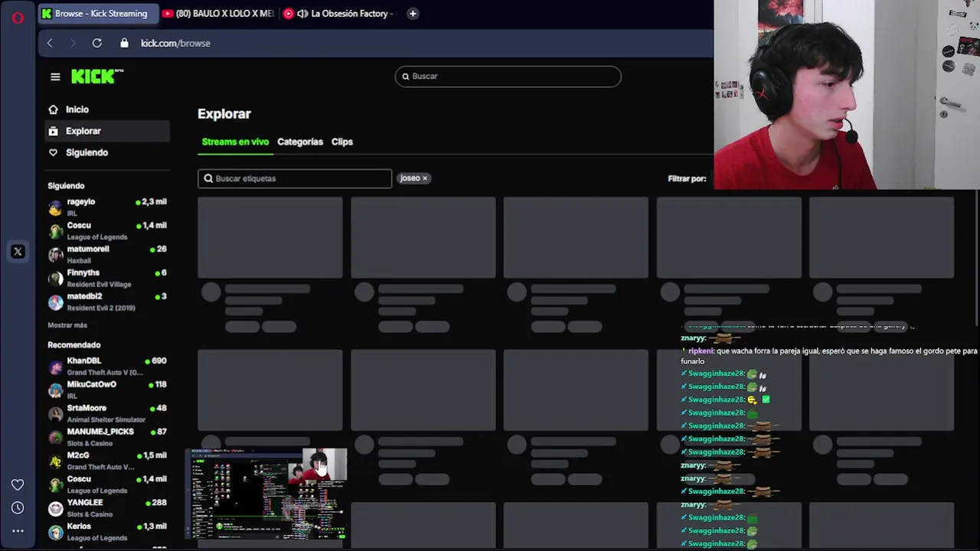980x551 pixels.
Task: Open Explorar in the sidebar
Action: [x=107, y=131]
